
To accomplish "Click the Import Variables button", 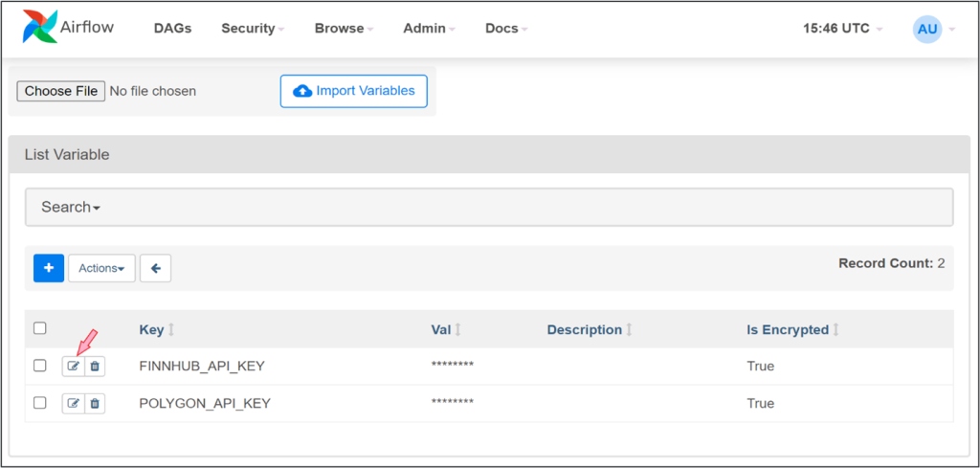I will click(354, 91).
